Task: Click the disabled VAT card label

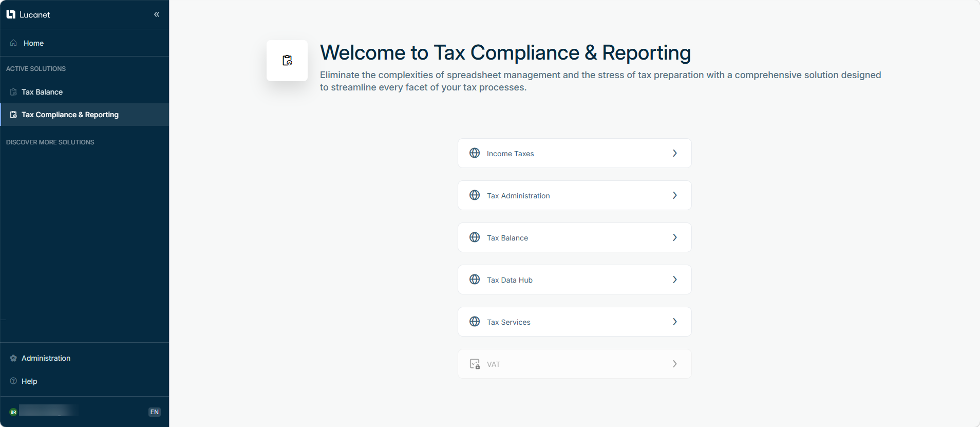Action: tap(494, 364)
